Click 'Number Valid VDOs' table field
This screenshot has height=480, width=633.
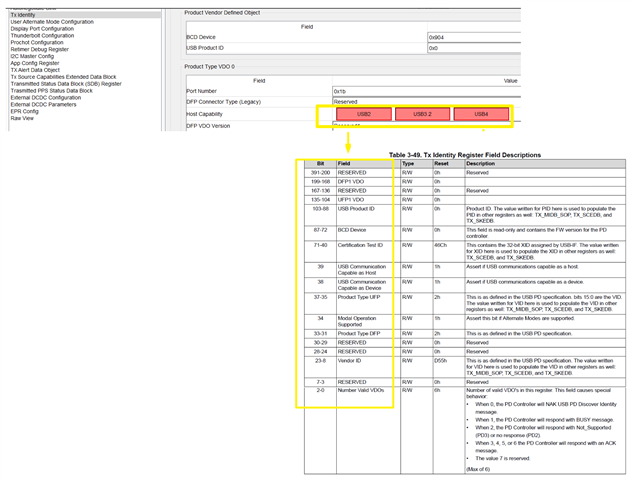pyautogui.click(x=361, y=390)
